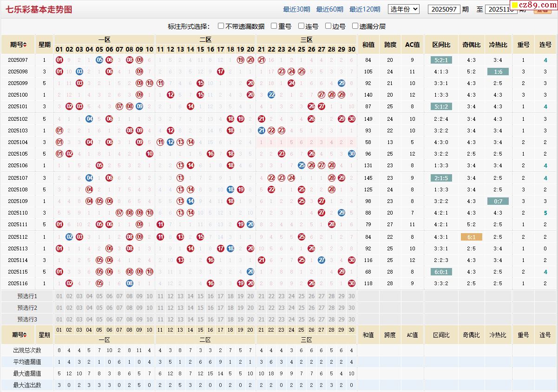
Task: Select number 15 in 预选行1
Action: [x=200, y=296]
